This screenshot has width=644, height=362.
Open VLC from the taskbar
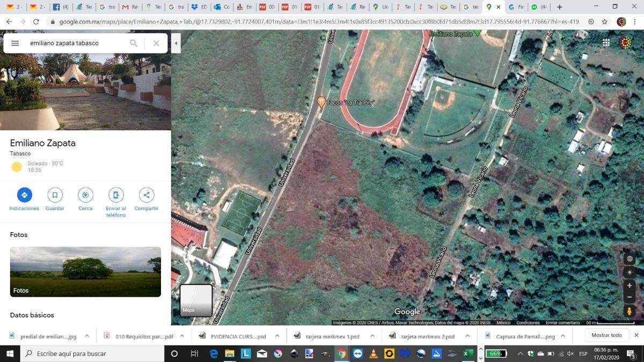click(374, 353)
